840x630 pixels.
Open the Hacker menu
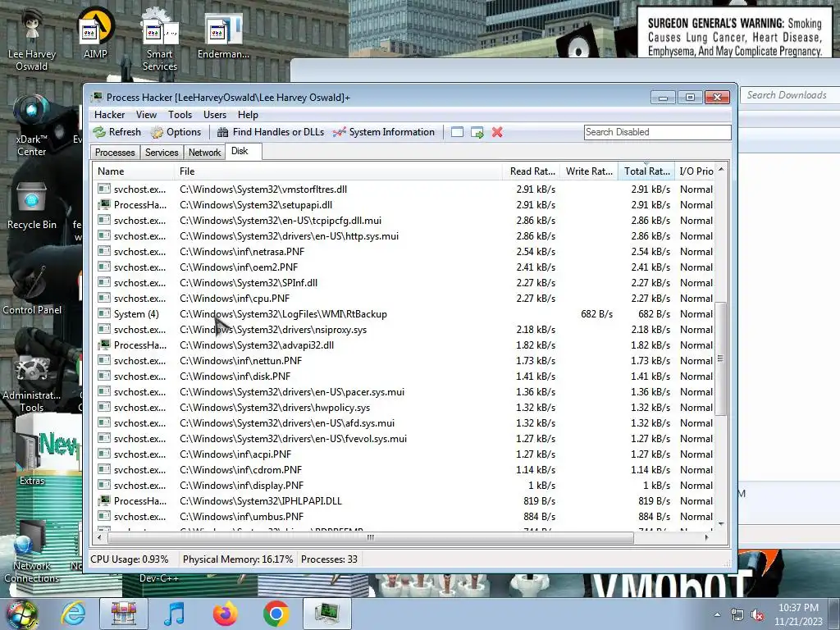pyautogui.click(x=109, y=115)
